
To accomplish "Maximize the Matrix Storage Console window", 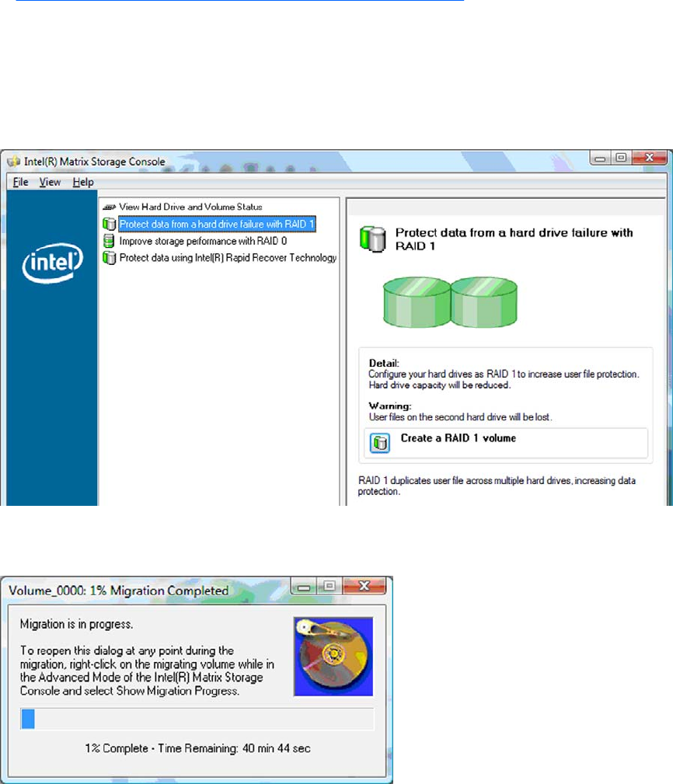I will pyautogui.click(x=621, y=158).
